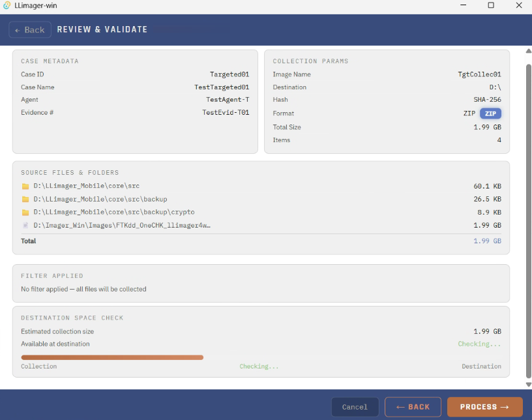Cancel the collection
Image resolution: width=532 pixels, height=420 pixels.
(355, 407)
